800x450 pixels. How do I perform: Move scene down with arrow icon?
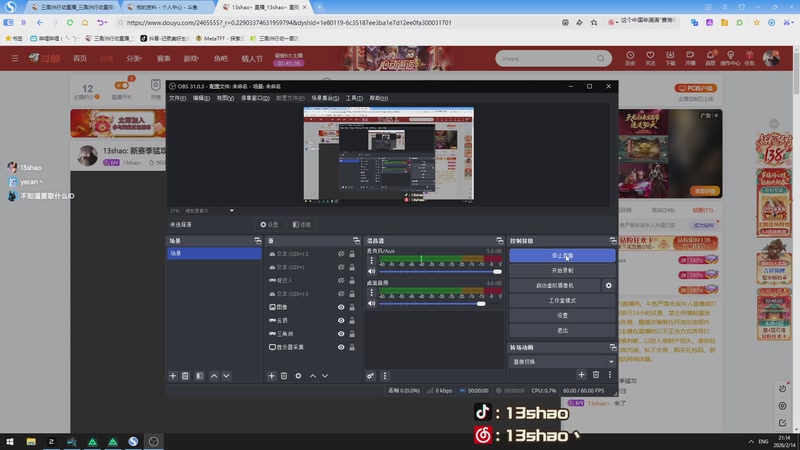227,376
